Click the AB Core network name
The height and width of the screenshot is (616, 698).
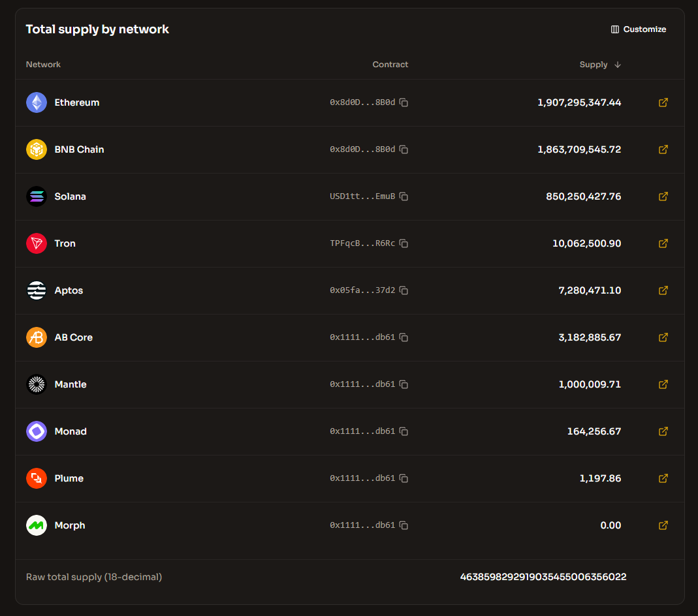[x=73, y=337]
